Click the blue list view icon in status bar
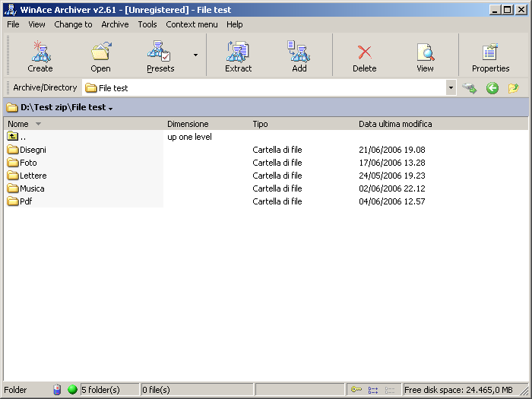Image resolution: width=532 pixels, height=399 pixels. coord(373,390)
